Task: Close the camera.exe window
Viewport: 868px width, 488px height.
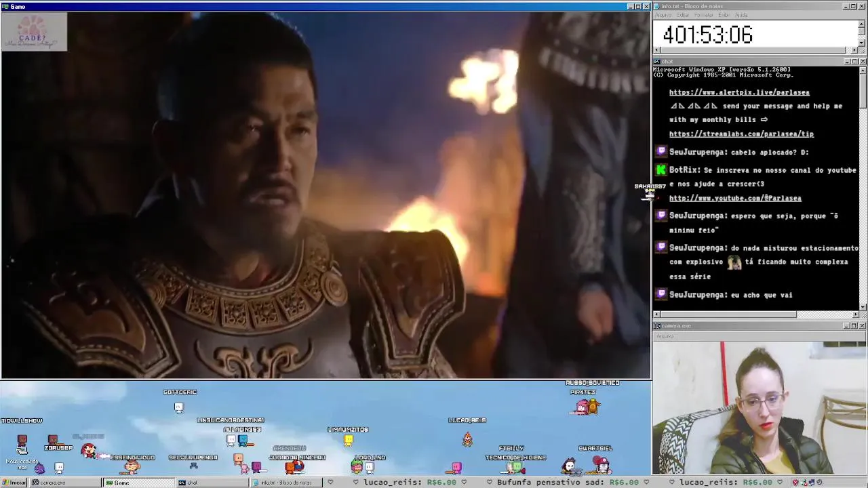Action: tap(862, 326)
